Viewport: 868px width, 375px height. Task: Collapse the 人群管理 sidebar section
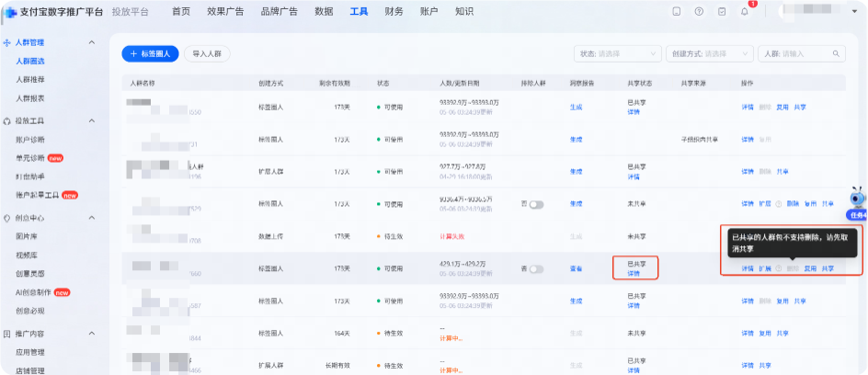(x=92, y=42)
